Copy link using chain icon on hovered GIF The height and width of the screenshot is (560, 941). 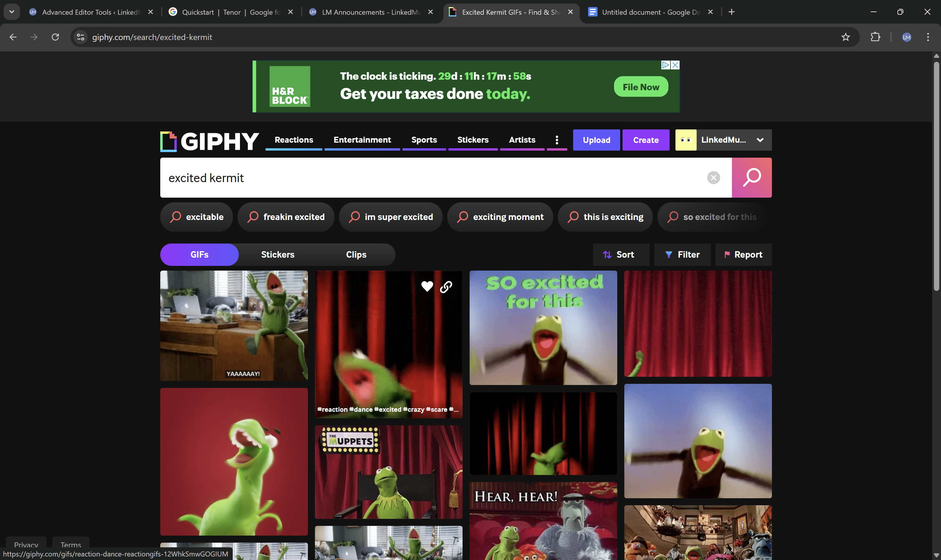(446, 287)
